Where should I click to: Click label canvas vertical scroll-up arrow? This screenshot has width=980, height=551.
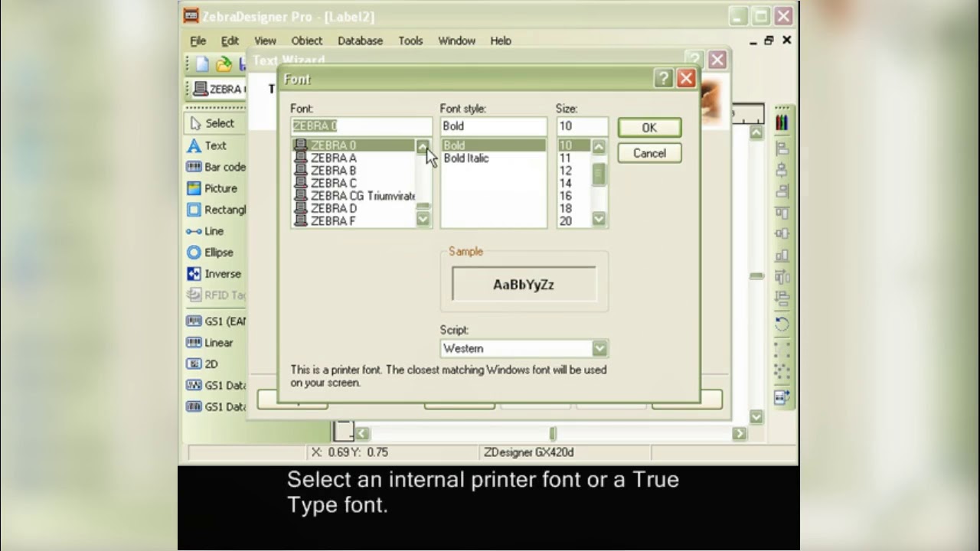(756, 133)
